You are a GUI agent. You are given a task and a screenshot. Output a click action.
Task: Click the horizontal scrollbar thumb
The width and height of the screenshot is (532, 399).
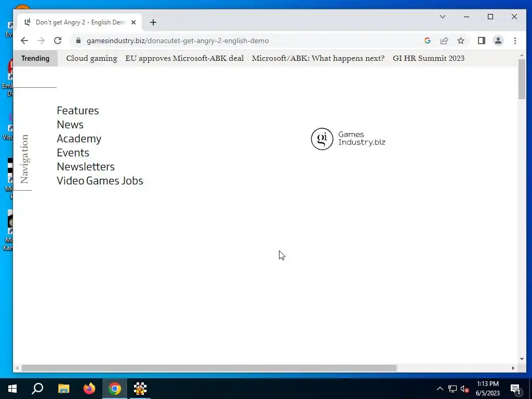(x=209, y=368)
